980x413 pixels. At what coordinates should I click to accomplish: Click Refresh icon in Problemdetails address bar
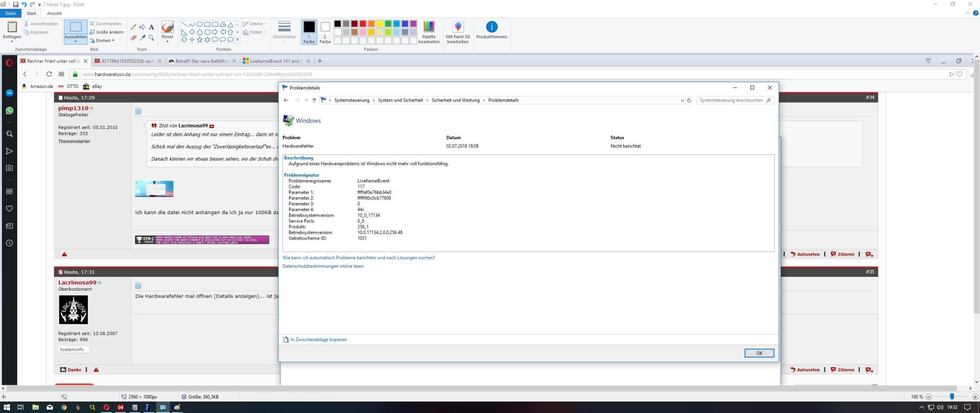[x=689, y=100]
